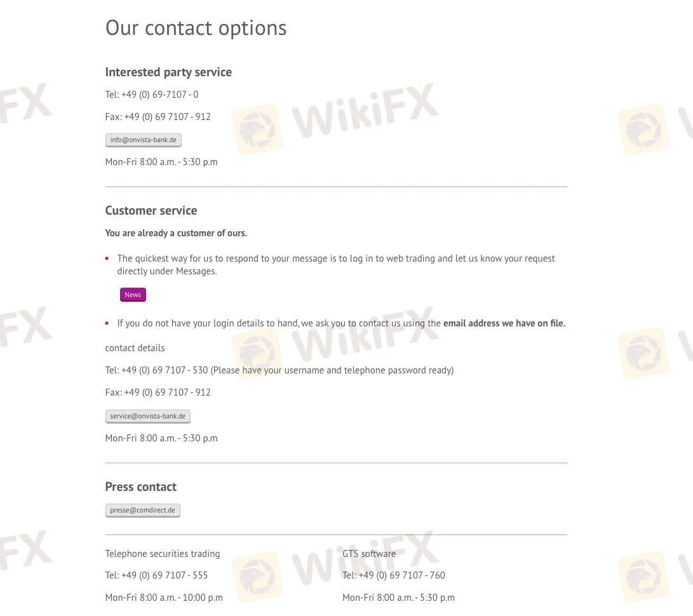This screenshot has height=616, width=693.
Task: Click the "Customer service" section heading
Action: (151, 211)
